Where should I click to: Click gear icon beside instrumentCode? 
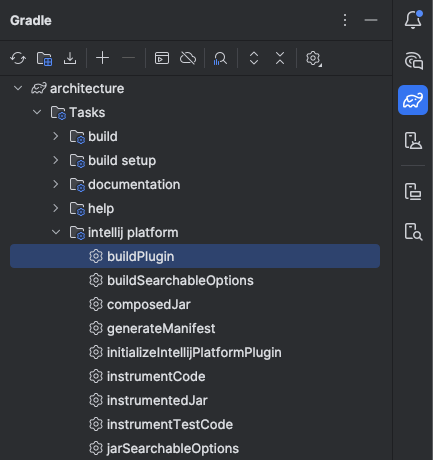96,376
